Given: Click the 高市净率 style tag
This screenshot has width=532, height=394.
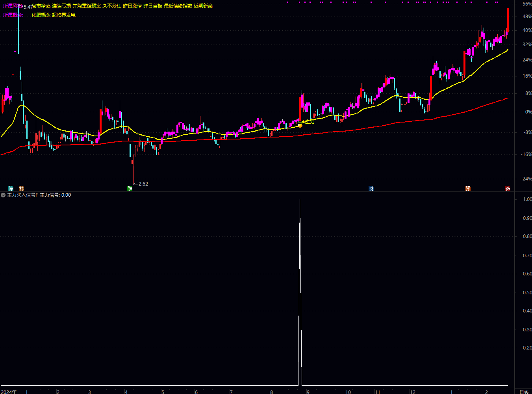Looking at the screenshot, I should (41, 6).
